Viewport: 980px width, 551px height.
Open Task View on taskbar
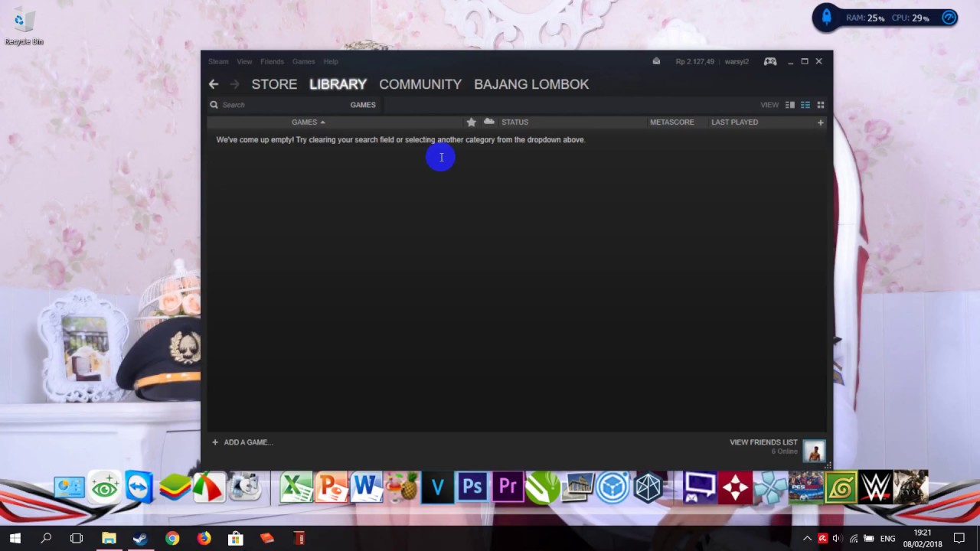click(x=77, y=539)
